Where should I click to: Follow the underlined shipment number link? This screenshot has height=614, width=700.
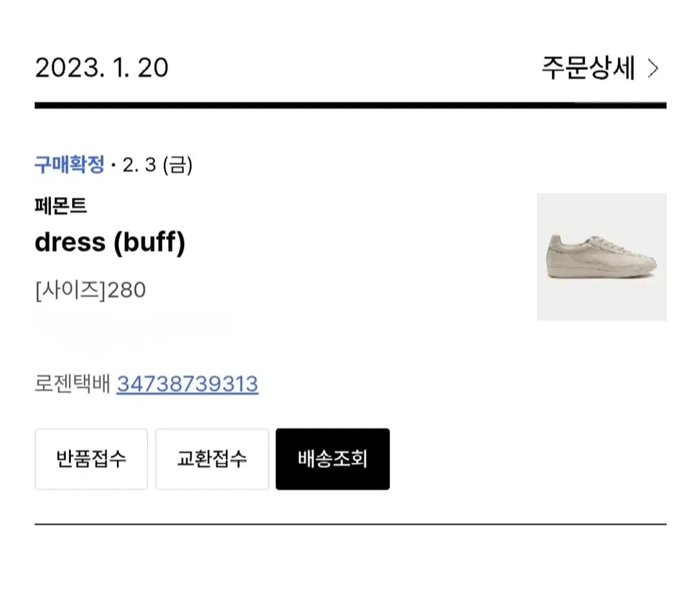[186, 384]
